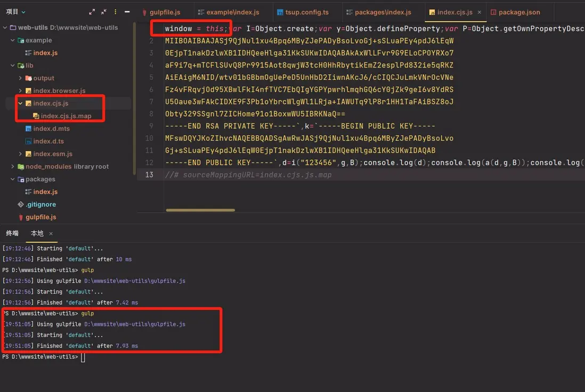Expand node_modules library root

13,166
